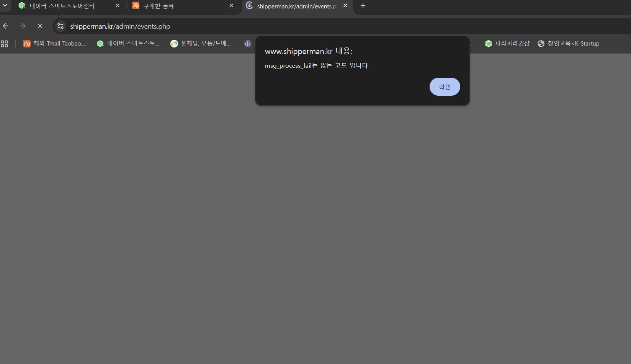Open the site information icon in address bar
Screen dimensions: 631x364
click(x=60, y=26)
